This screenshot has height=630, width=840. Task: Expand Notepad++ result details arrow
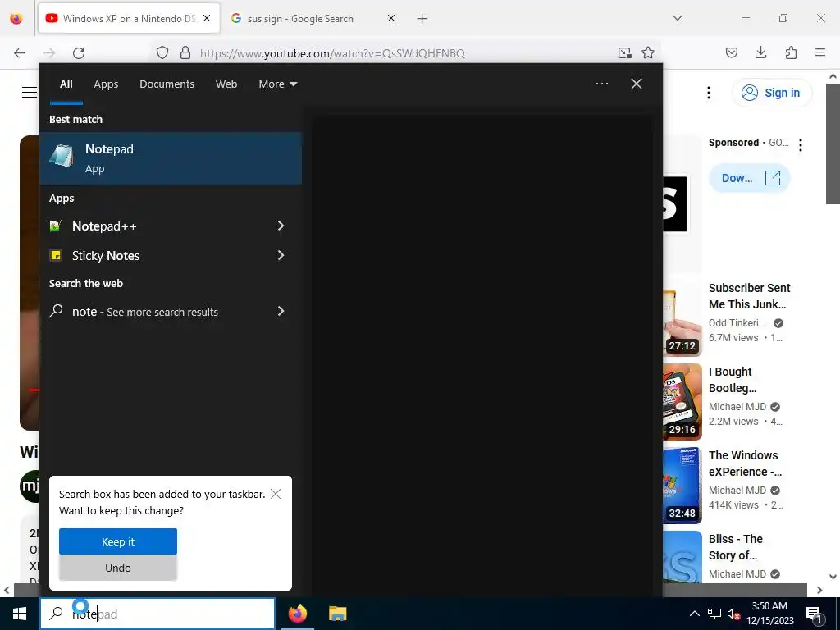281,226
